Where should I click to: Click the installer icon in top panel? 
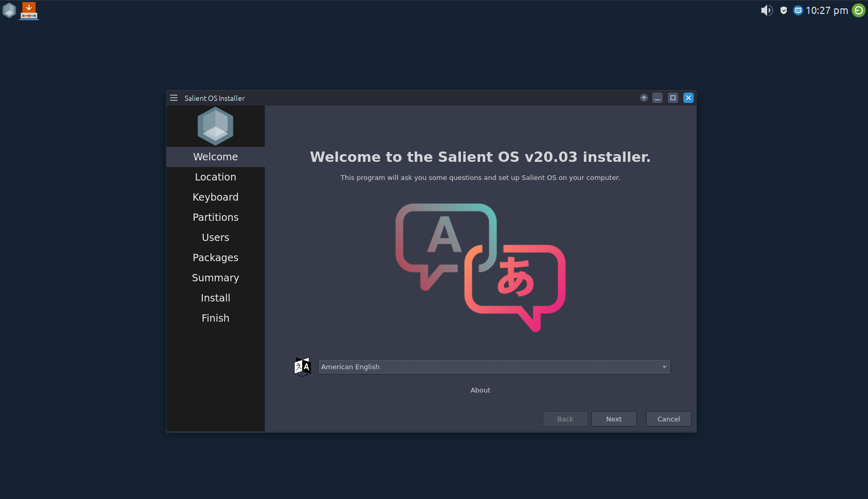pyautogui.click(x=29, y=10)
